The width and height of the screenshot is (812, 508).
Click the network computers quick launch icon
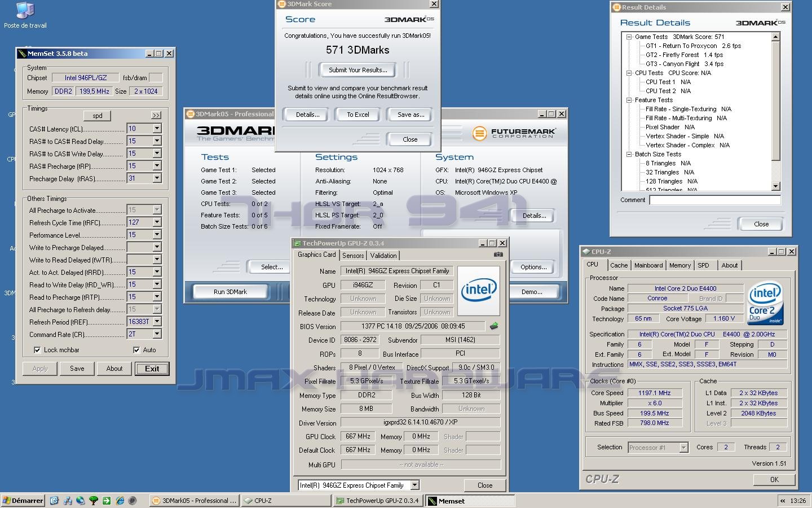[x=68, y=500]
